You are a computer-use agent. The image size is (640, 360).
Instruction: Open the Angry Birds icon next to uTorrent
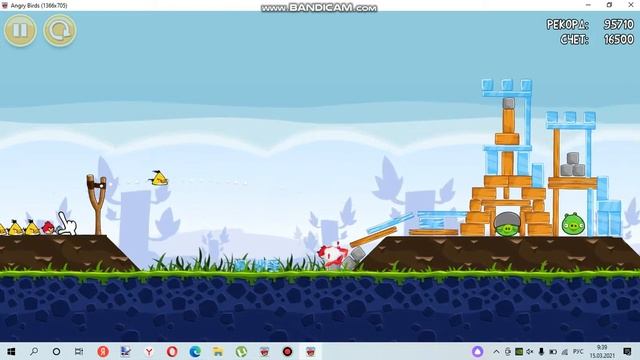coord(264,351)
